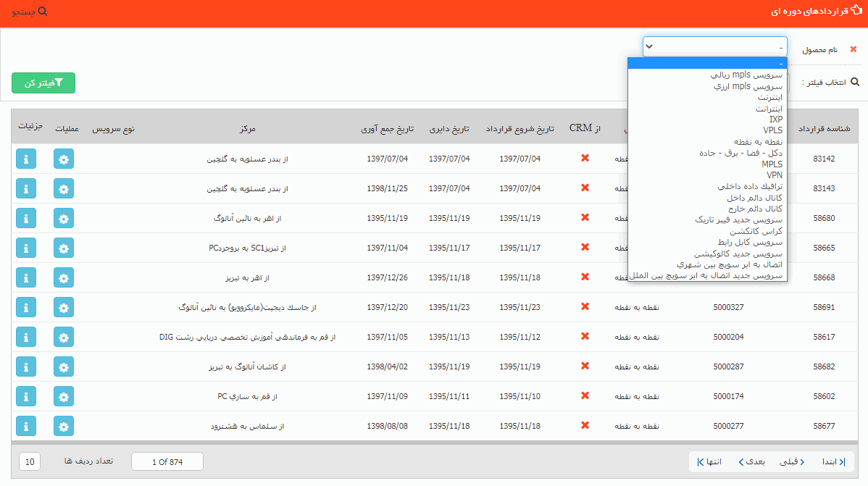868x486 pixels.
Task: Sort by شناسه قرارداد column header
Action: pyautogui.click(x=824, y=128)
